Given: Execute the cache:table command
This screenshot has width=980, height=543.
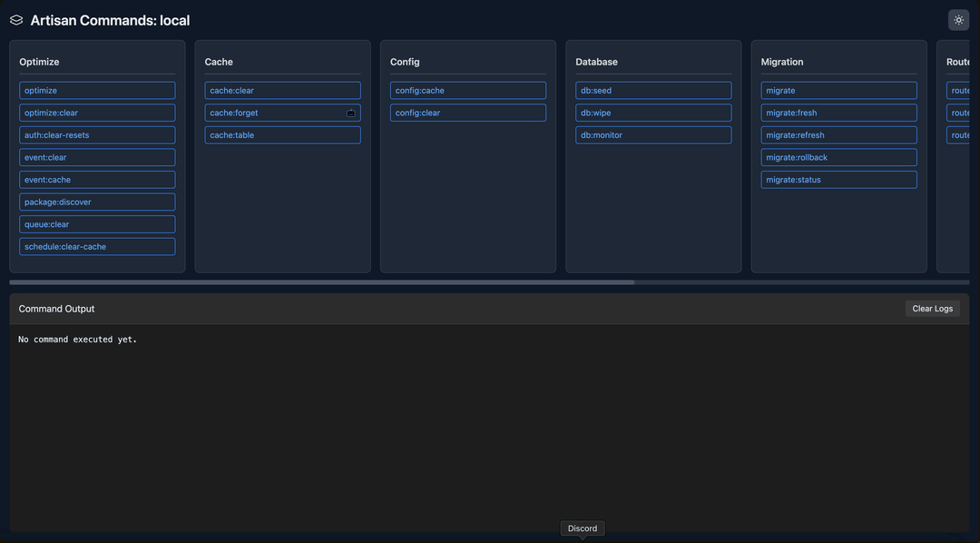Looking at the screenshot, I should [x=282, y=135].
